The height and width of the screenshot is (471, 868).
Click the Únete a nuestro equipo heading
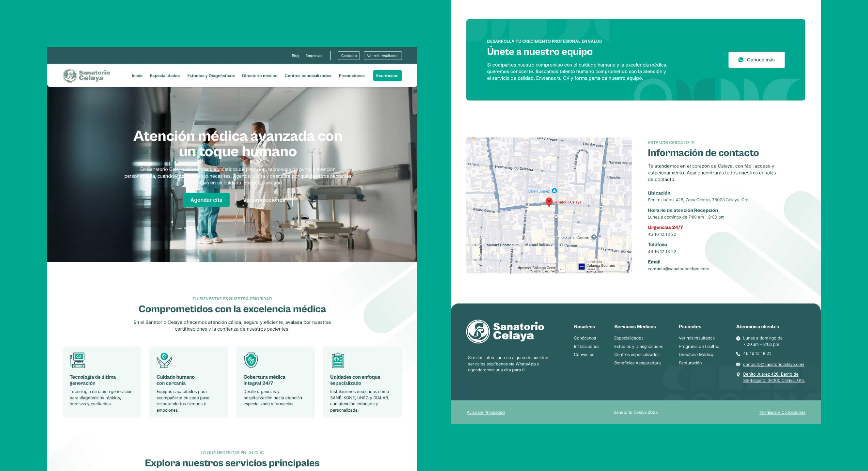click(x=539, y=51)
